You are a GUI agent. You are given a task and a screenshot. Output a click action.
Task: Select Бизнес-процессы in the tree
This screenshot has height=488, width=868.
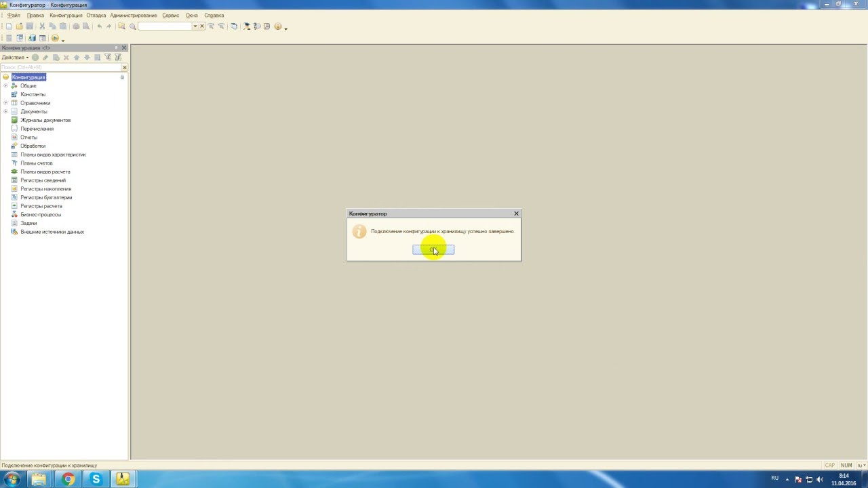pyautogui.click(x=41, y=215)
